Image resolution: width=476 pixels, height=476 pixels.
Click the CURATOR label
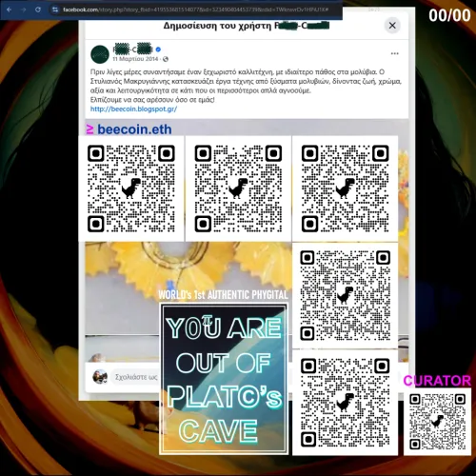click(437, 381)
